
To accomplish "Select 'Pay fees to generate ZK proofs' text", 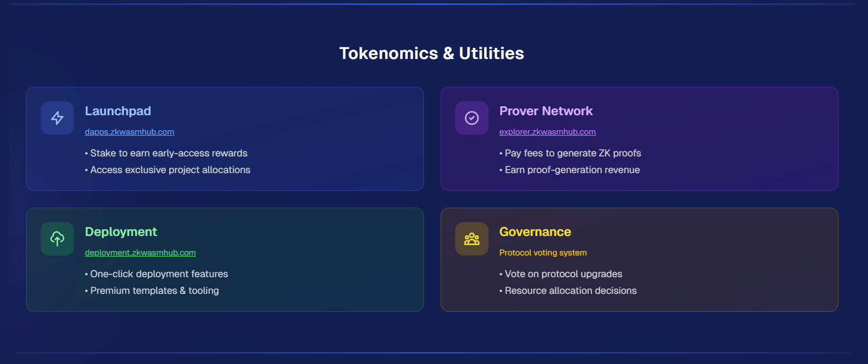I will coord(570,153).
